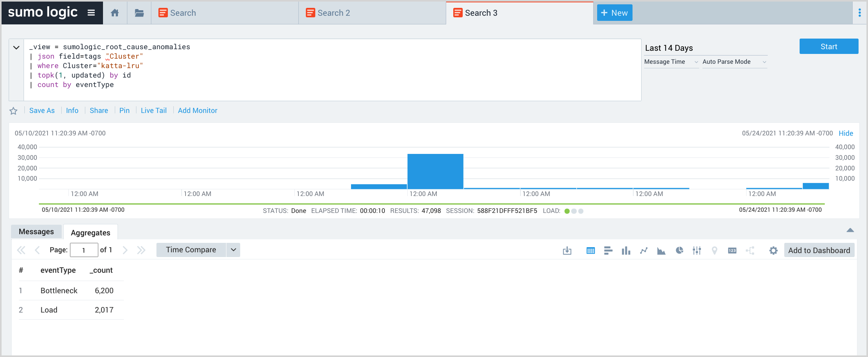Hide the histogram timeline
868x357 pixels.
[x=846, y=133]
